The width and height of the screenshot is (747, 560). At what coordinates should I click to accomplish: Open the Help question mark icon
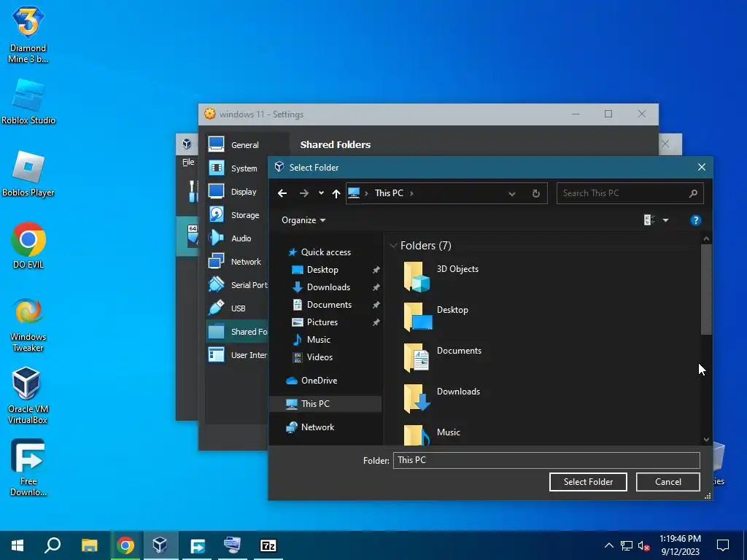click(695, 220)
